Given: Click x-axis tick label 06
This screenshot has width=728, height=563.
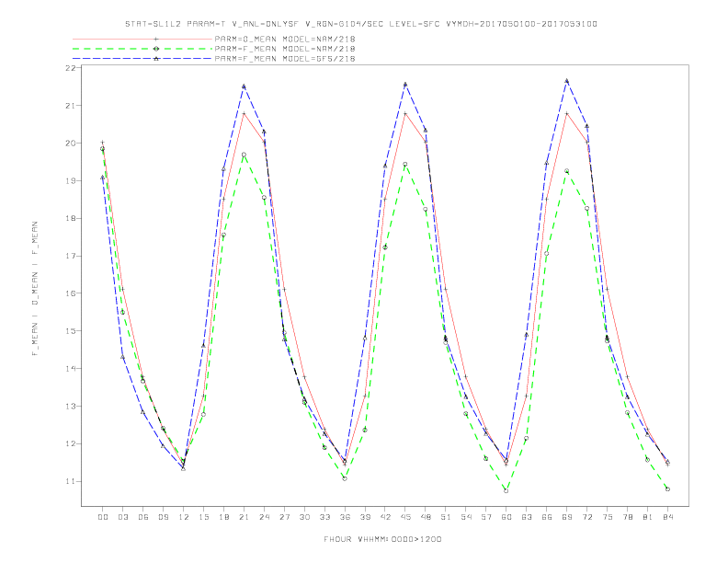Looking at the screenshot, I should (143, 517).
